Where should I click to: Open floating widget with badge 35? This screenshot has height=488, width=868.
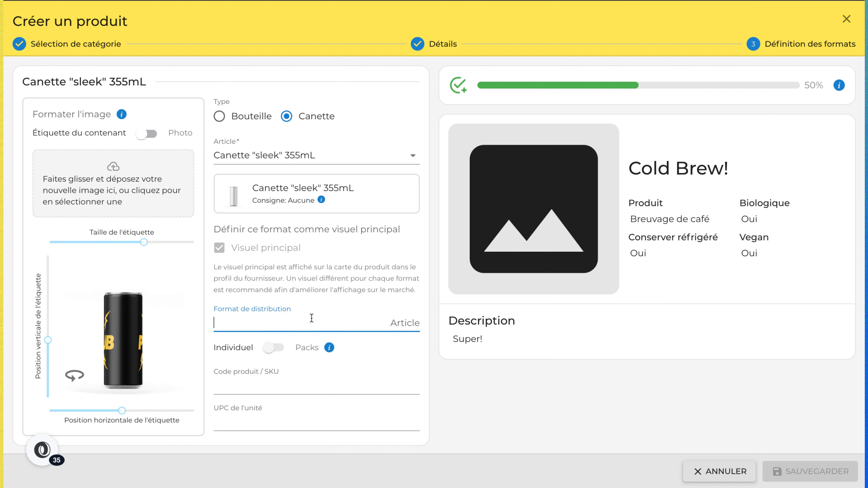(42, 450)
